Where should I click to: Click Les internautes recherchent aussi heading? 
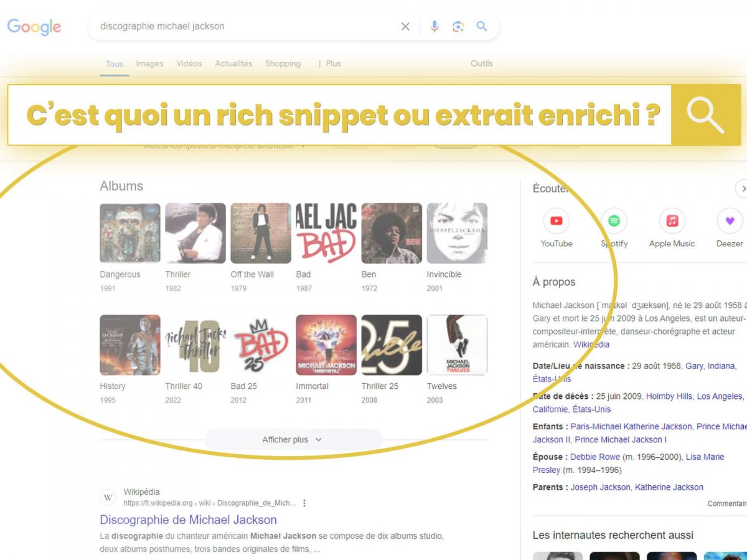tap(613, 535)
